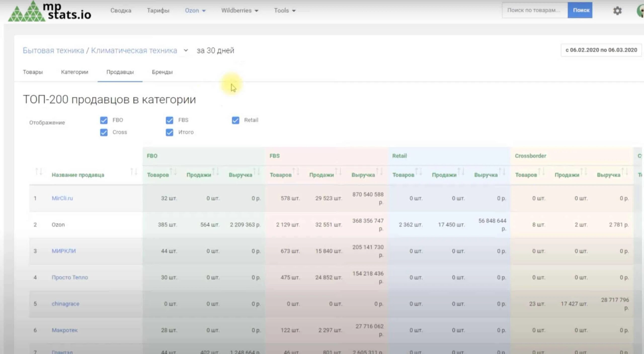644x354 pixels.
Task: Sort Retail Продажи column
Action: [461, 172]
